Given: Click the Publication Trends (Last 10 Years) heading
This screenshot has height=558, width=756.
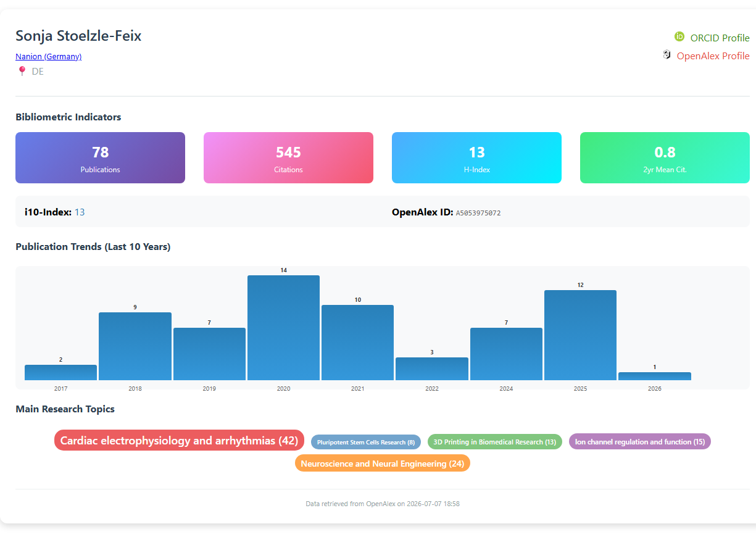Looking at the screenshot, I should coord(93,246).
